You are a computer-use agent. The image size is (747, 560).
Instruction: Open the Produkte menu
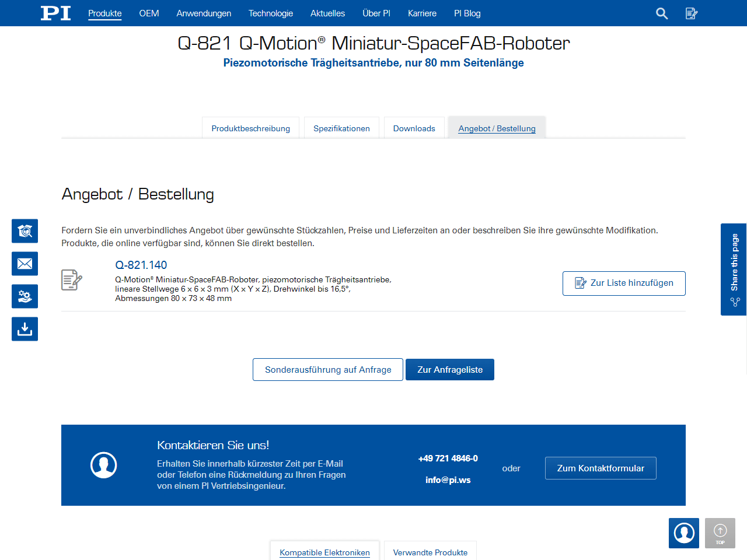pos(105,13)
